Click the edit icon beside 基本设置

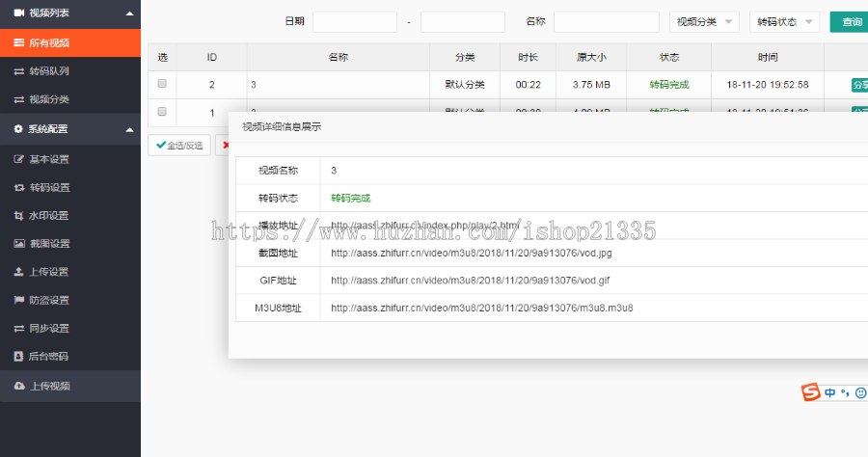(x=19, y=159)
